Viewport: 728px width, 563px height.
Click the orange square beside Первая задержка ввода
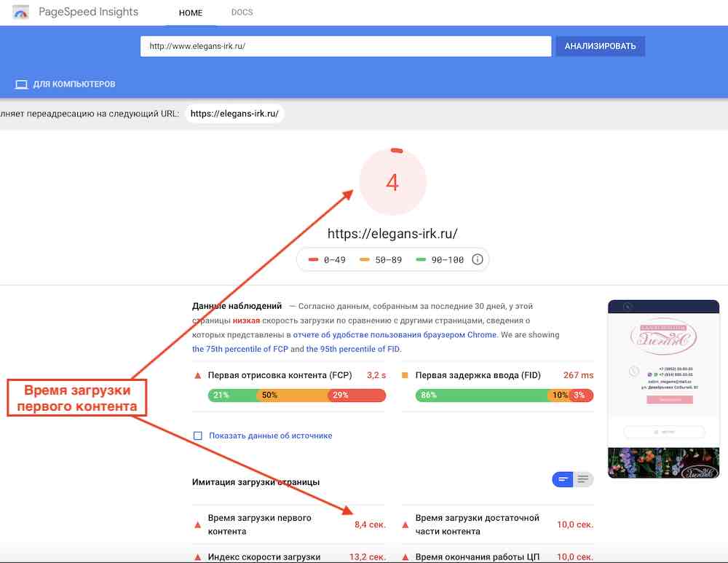coord(405,375)
